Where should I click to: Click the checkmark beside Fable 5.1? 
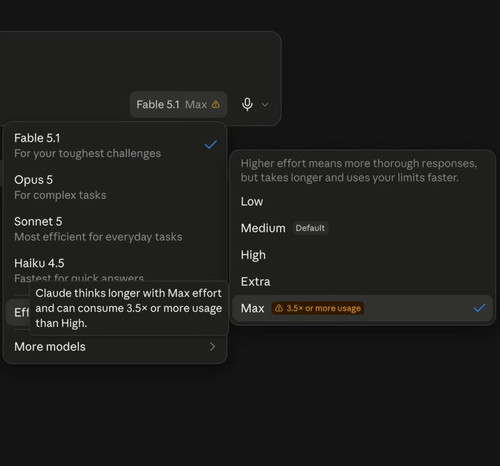[x=211, y=145]
